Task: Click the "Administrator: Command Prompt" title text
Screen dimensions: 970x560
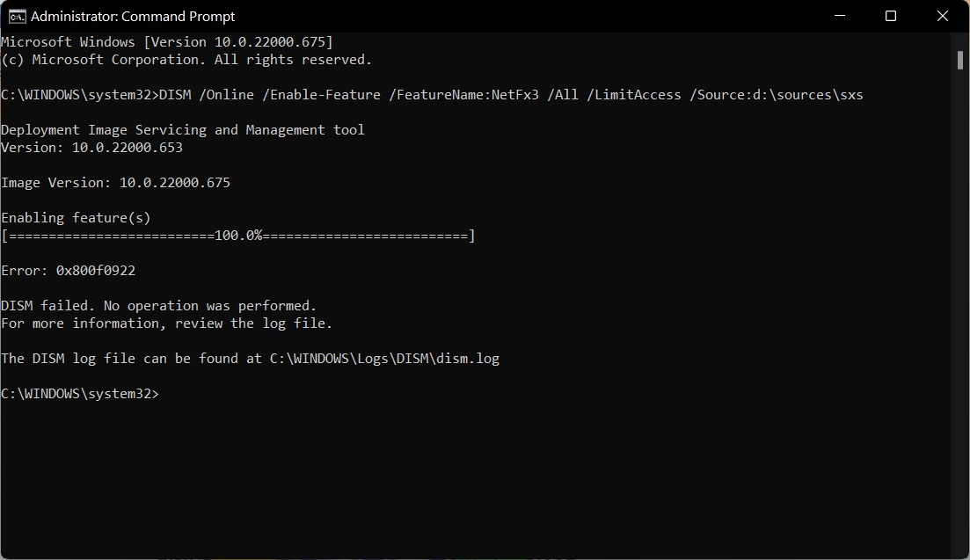Action: click(133, 16)
